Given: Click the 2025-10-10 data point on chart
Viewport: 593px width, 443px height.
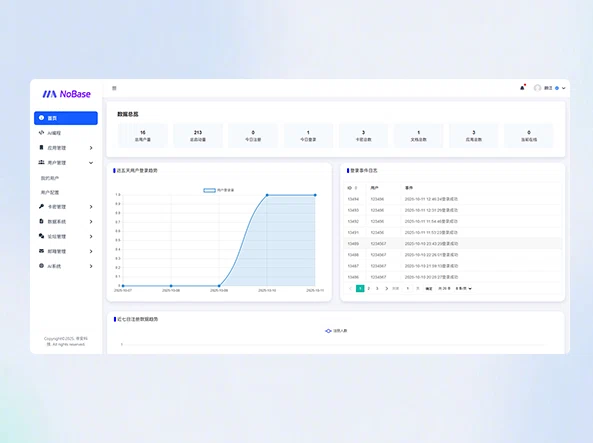Looking at the screenshot, I should (267, 195).
